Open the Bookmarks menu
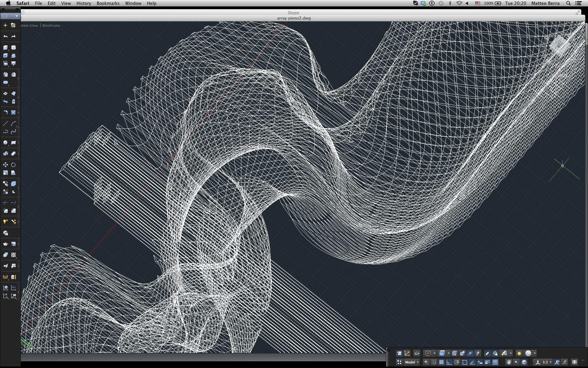Screen dimensions: 588x368 pos(108,3)
